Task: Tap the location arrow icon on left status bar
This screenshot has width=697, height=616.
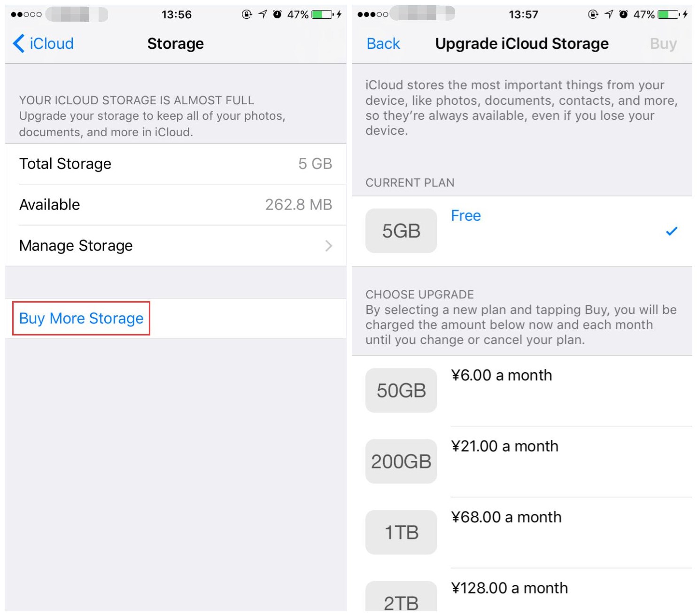Action: coord(263,15)
